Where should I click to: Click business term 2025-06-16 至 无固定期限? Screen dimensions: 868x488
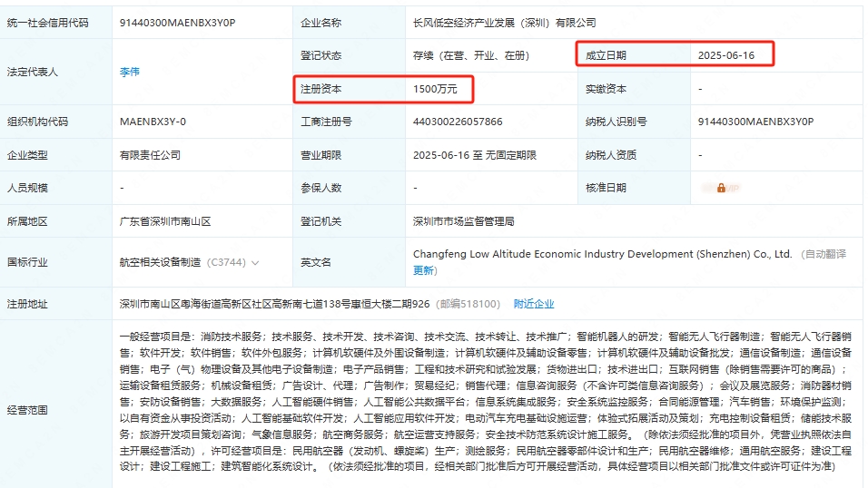click(x=475, y=155)
